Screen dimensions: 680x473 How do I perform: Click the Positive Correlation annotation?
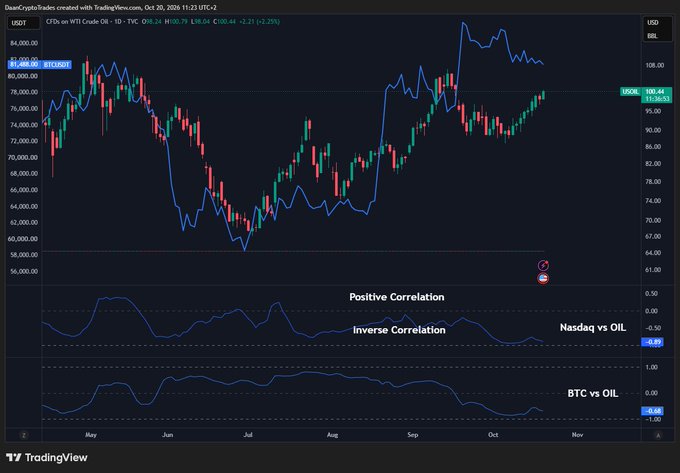pos(397,297)
